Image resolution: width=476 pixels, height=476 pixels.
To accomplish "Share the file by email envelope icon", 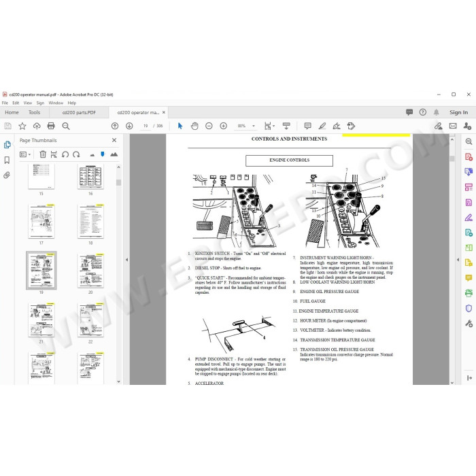I will tap(453, 126).
